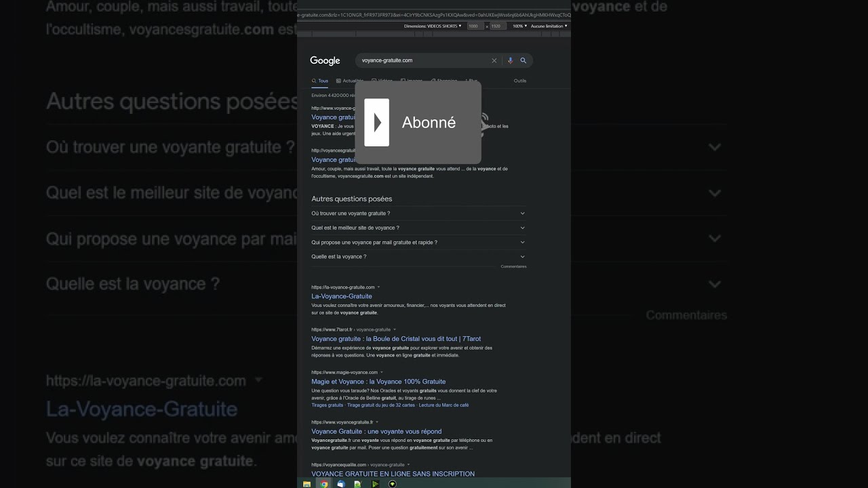868x488 pixels.
Task: Click the https://voyancequalite.com URL text
Action: tap(338, 465)
